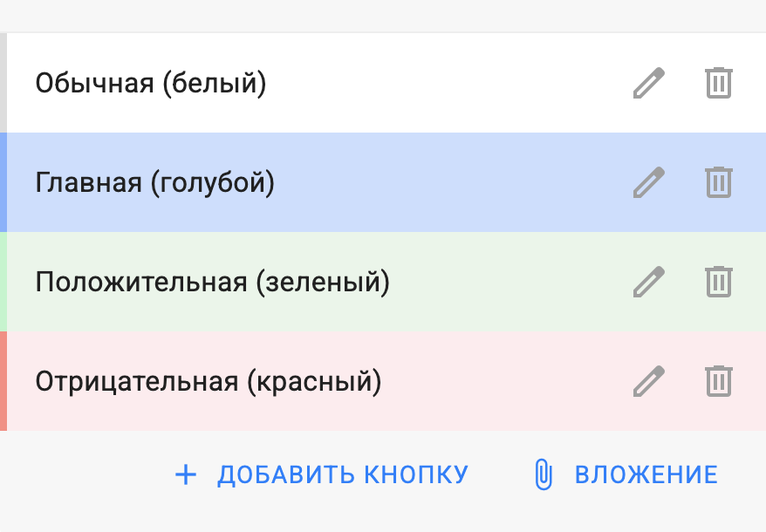Click the plus icon beside Добавить кнопку
The height and width of the screenshot is (532, 766).
coord(186,474)
